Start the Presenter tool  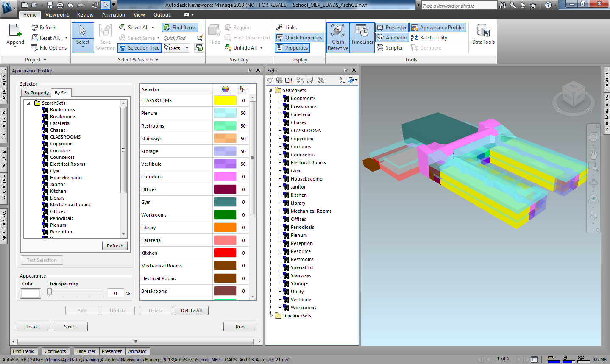click(x=391, y=27)
